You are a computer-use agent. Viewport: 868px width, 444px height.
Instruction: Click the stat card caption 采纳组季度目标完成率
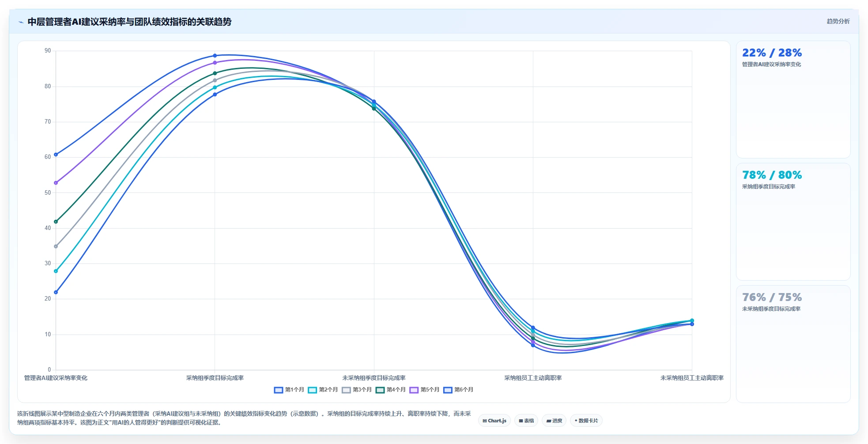(x=769, y=187)
